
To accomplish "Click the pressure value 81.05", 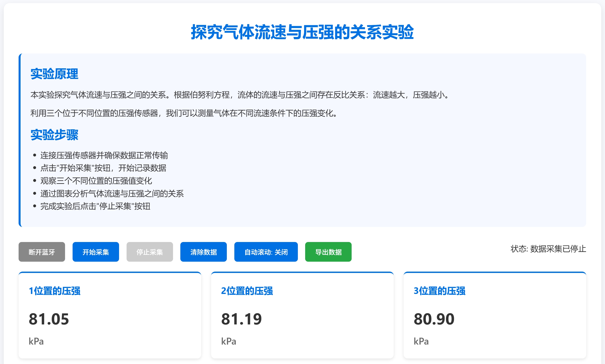I will click(x=49, y=319).
